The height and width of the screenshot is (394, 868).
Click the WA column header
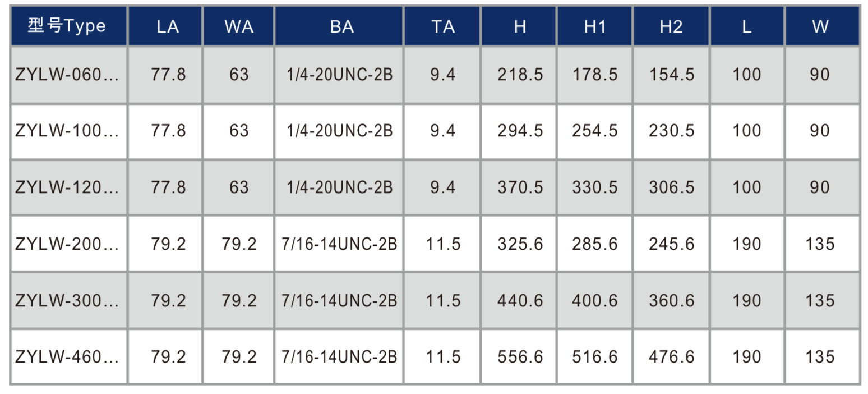tap(239, 26)
